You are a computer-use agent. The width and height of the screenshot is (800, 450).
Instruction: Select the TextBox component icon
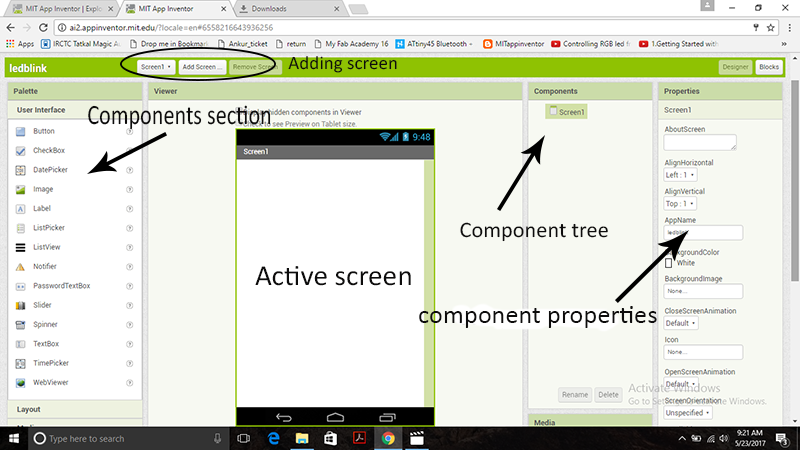20,344
